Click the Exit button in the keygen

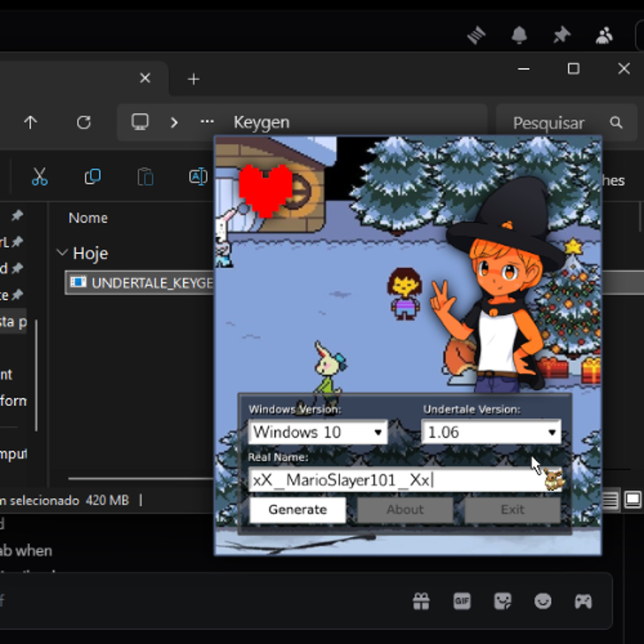coord(512,510)
